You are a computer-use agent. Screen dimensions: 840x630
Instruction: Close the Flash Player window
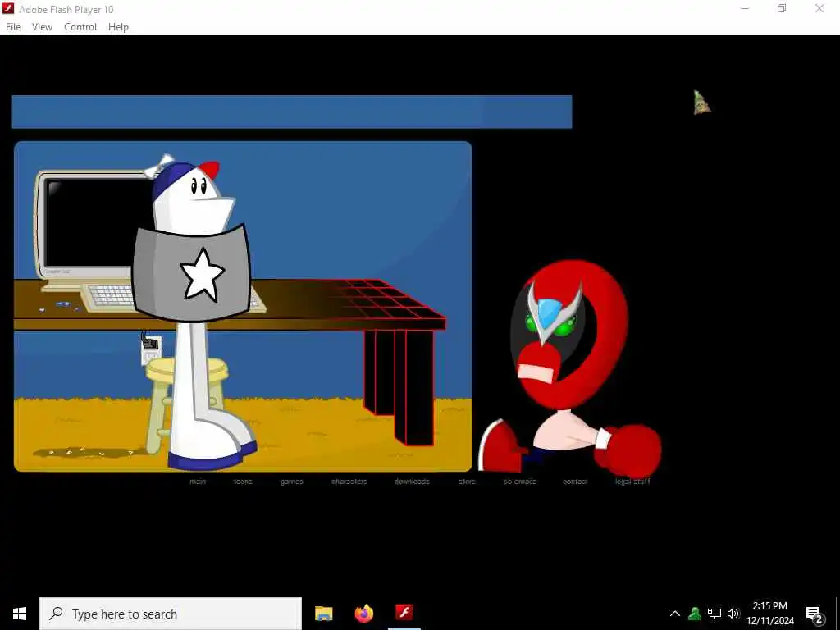(819, 8)
